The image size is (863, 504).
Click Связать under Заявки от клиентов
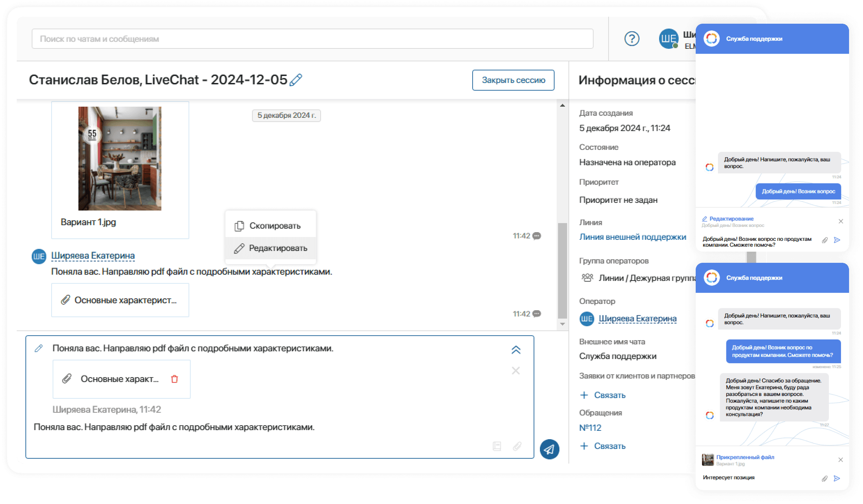pos(609,395)
